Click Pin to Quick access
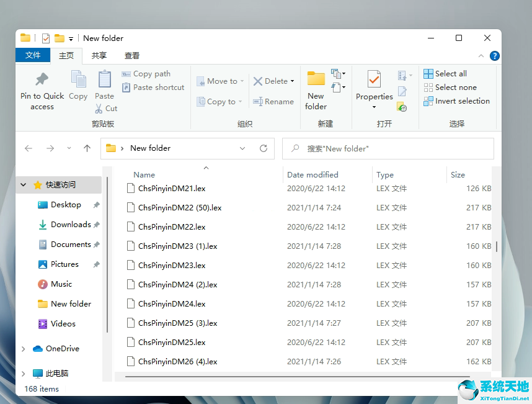Viewport: 532px width, 404px height. click(42, 90)
